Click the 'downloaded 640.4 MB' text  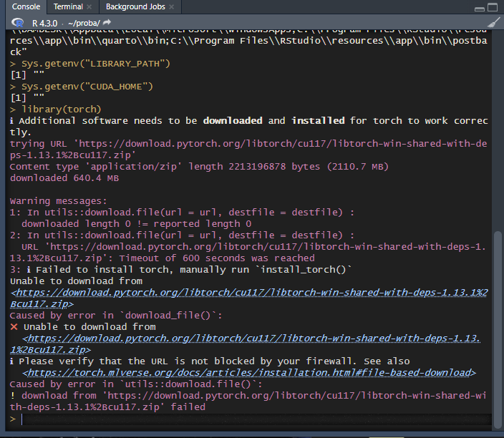(64, 178)
